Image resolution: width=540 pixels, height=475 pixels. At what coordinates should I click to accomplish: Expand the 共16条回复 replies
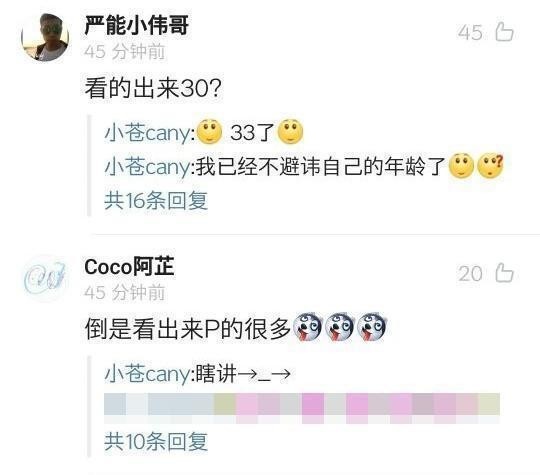[x=156, y=200]
